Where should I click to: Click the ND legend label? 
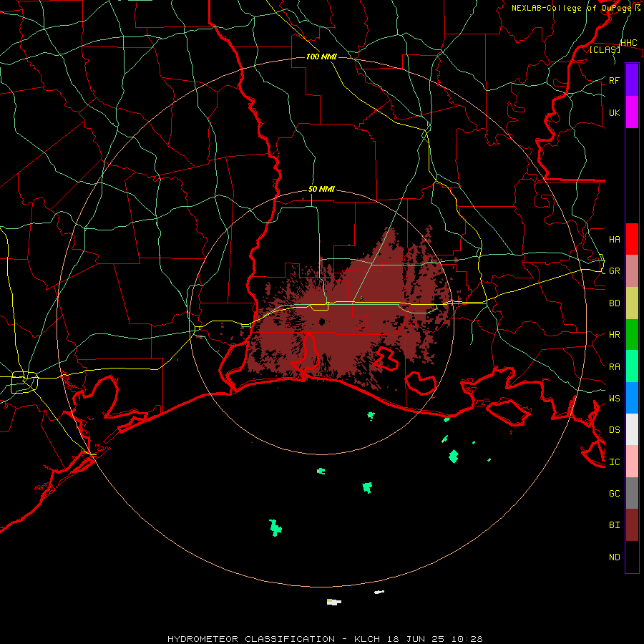(614, 557)
